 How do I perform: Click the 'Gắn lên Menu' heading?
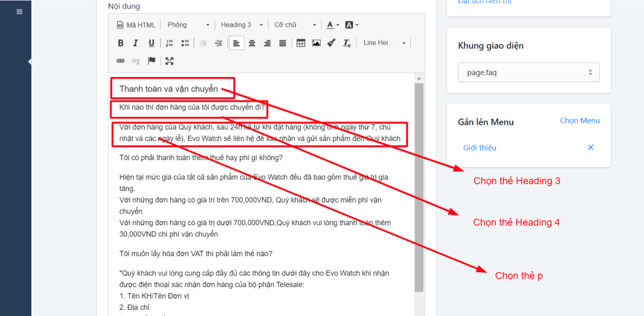(486, 122)
